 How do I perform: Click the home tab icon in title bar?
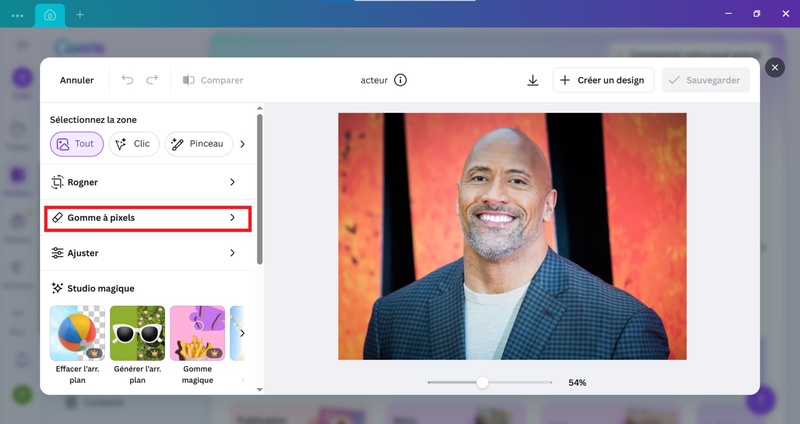[x=50, y=15]
